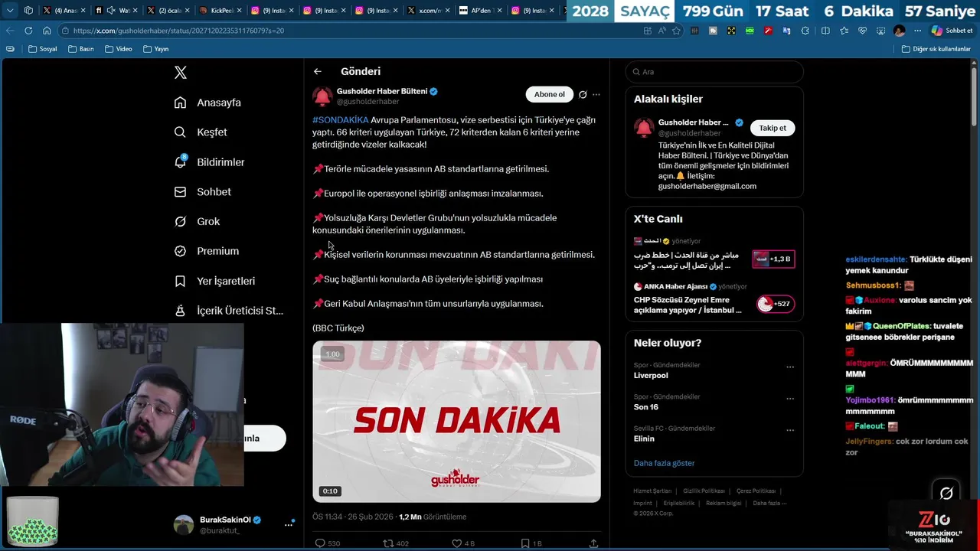Open Diğer sık kullanılanlar folder

click(x=936, y=49)
